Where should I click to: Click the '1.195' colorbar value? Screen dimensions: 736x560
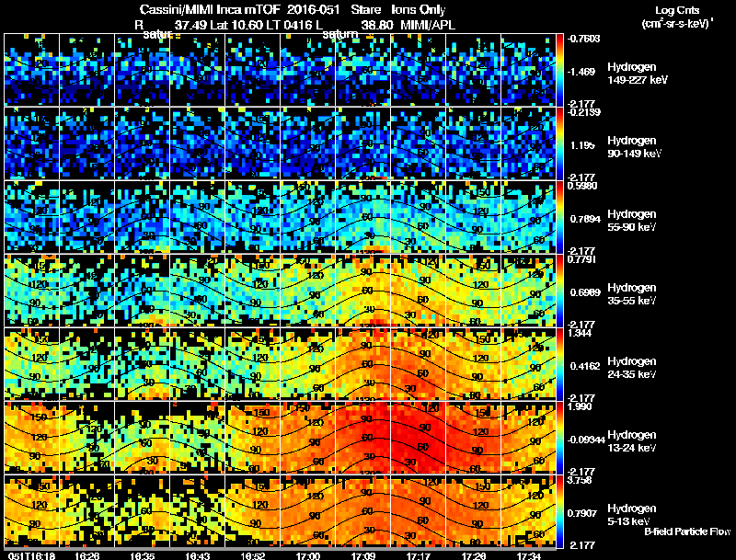[582, 145]
